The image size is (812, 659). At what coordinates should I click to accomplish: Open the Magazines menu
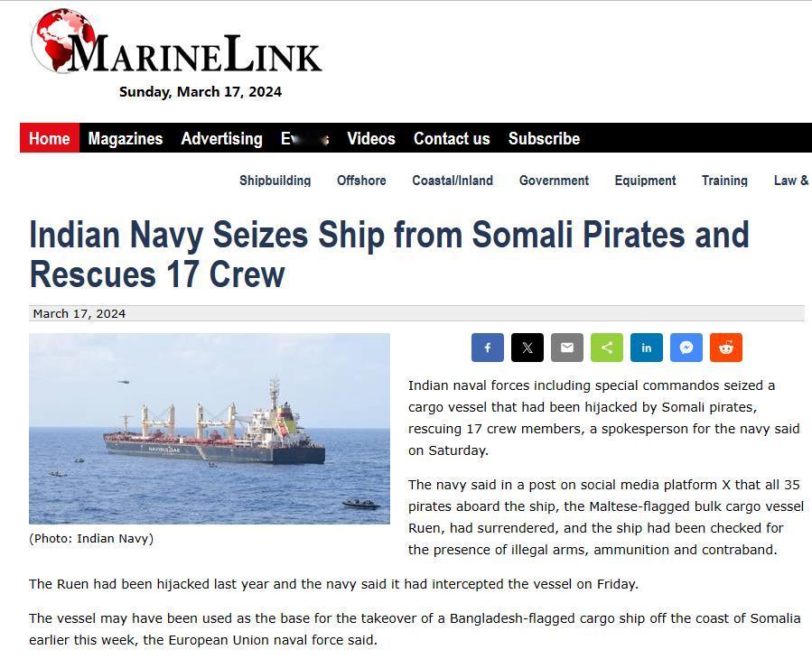(126, 138)
